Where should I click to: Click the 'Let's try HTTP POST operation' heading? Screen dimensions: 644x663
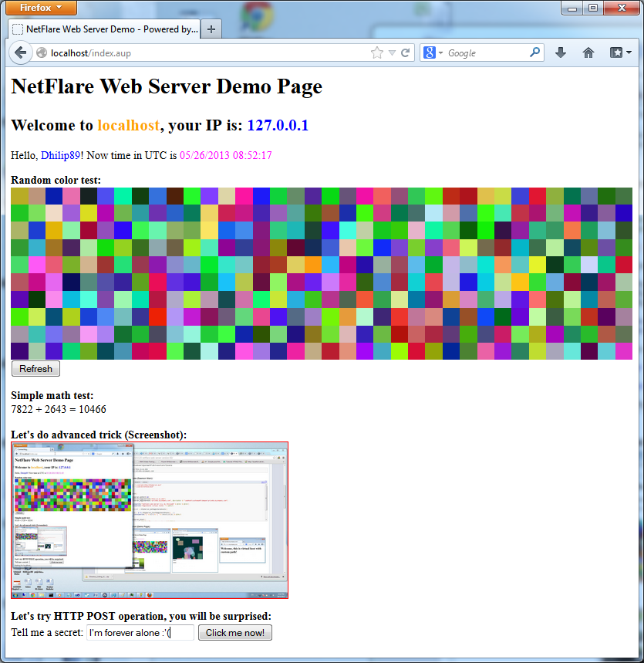click(x=141, y=616)
